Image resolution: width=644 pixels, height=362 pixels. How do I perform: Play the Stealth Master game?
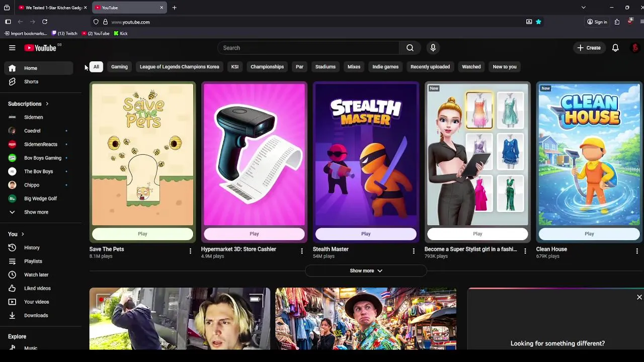click(366, 234)
